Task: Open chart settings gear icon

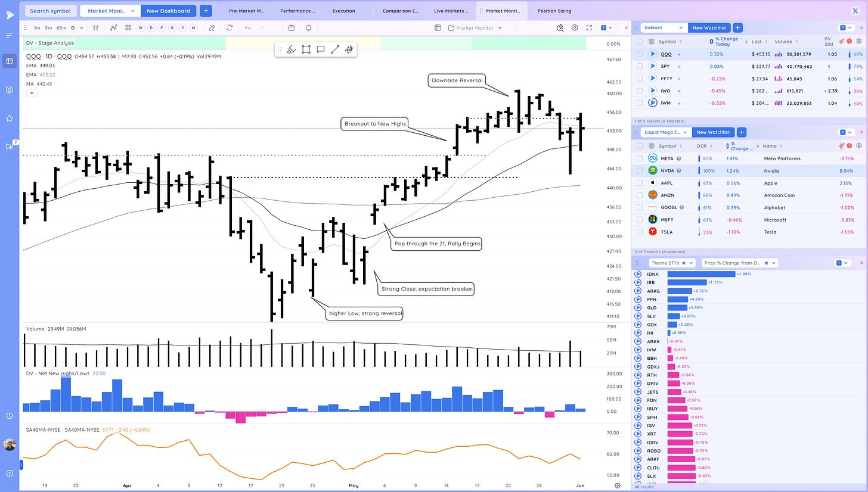Action: (x=575, y=27)
